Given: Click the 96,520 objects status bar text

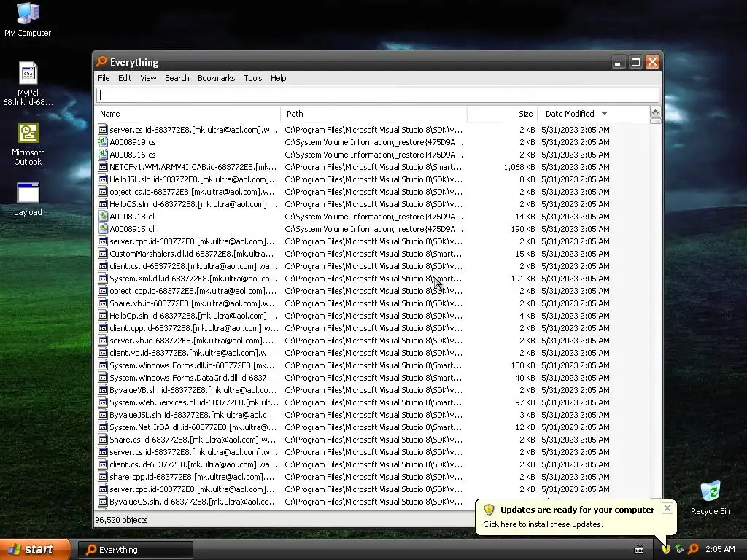Looking at the screenshot, I should [122, 520].
